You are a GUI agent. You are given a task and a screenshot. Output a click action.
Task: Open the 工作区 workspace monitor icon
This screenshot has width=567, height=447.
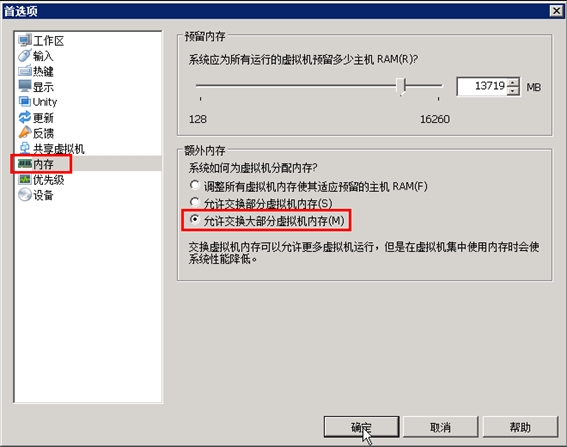pyautogui.click(x=25, y=40)
